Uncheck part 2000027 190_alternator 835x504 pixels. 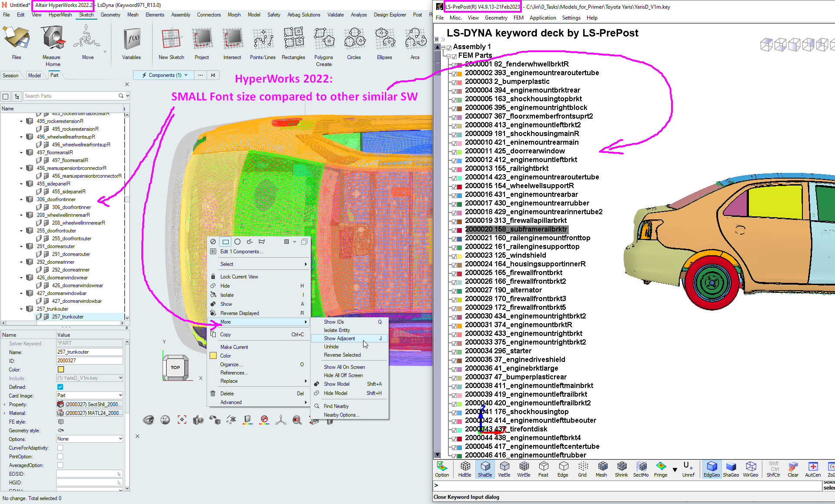pos(454,291)
